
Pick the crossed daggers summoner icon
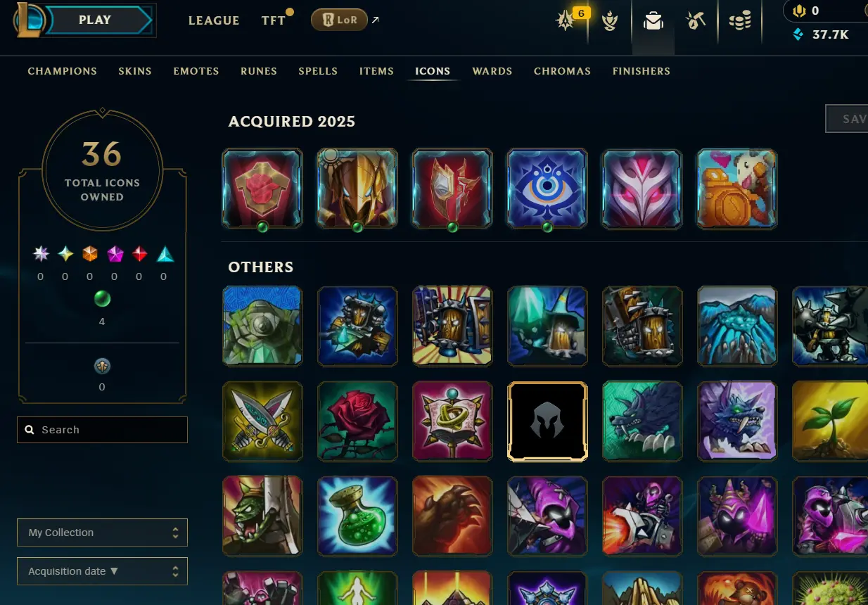(262, 421)
